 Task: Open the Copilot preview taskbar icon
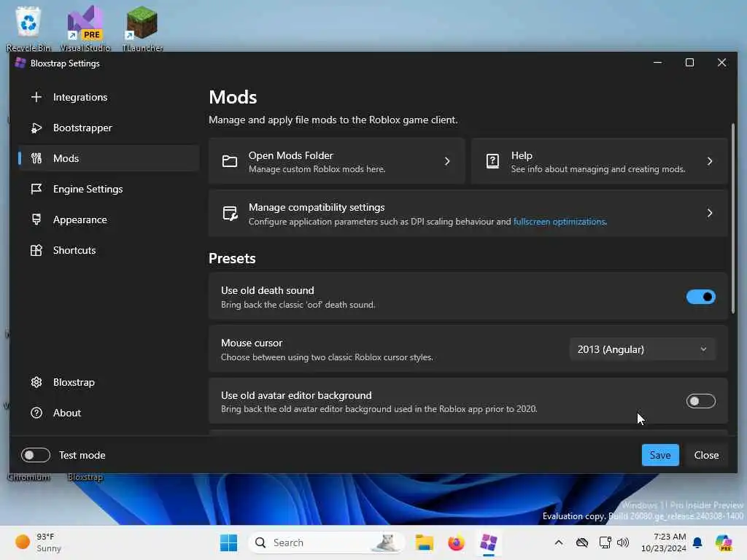coord(724,542)
